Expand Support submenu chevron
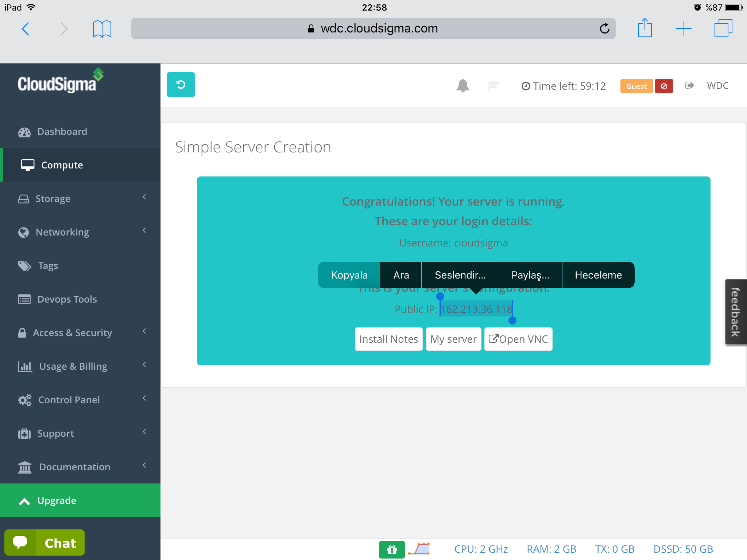747x560 pixels. (x=144, y=432)
